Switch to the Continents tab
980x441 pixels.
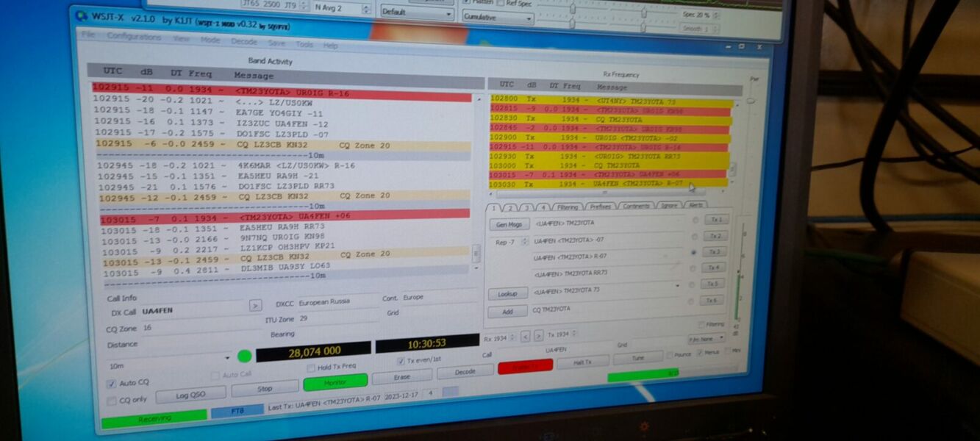pyautogui.click(x=636, y=207)
